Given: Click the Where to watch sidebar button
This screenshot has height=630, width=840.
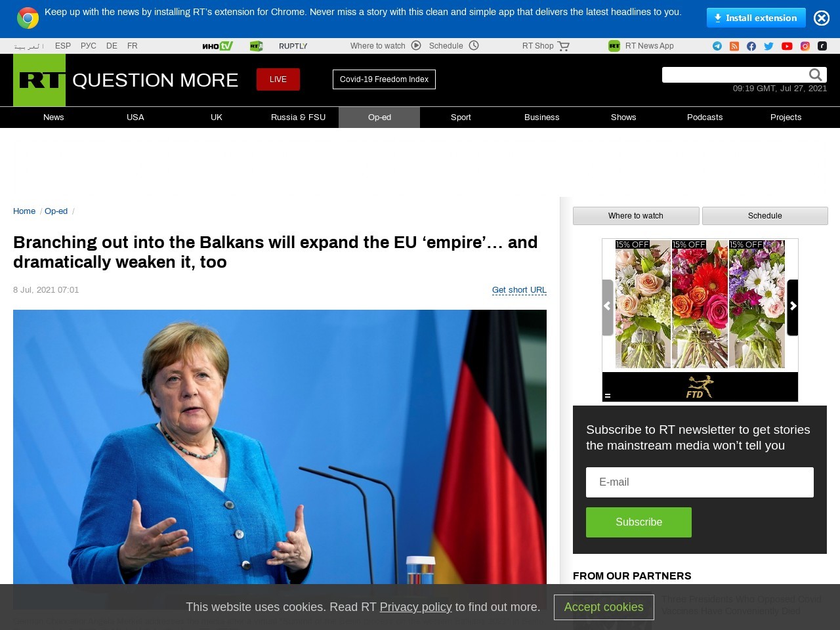Looking at the screenshot, I should click(x=636, y=216).
